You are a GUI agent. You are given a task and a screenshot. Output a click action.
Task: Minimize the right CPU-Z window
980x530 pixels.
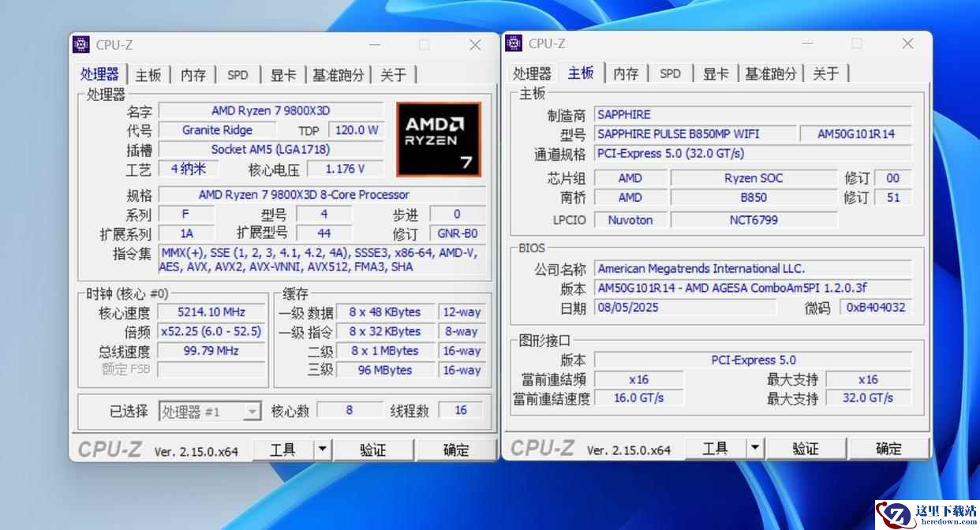click(x=806, y=43)
